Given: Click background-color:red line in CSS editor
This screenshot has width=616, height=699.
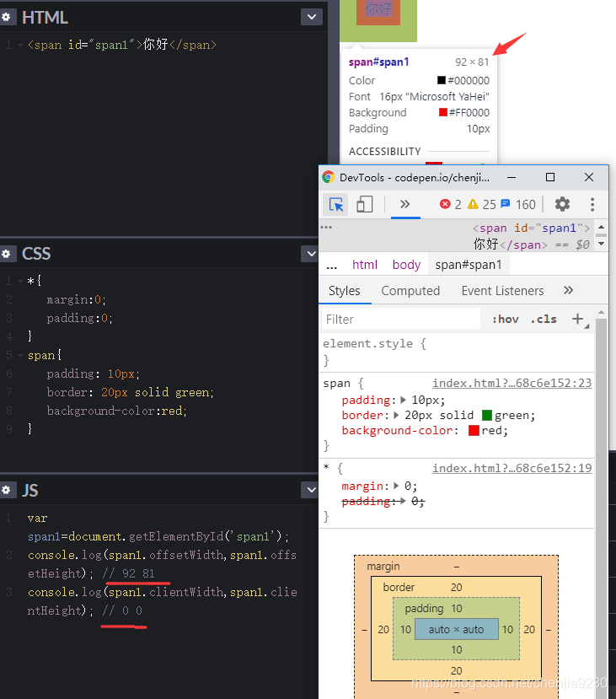Looking at the screenshot, I should (x=116, y=411).
